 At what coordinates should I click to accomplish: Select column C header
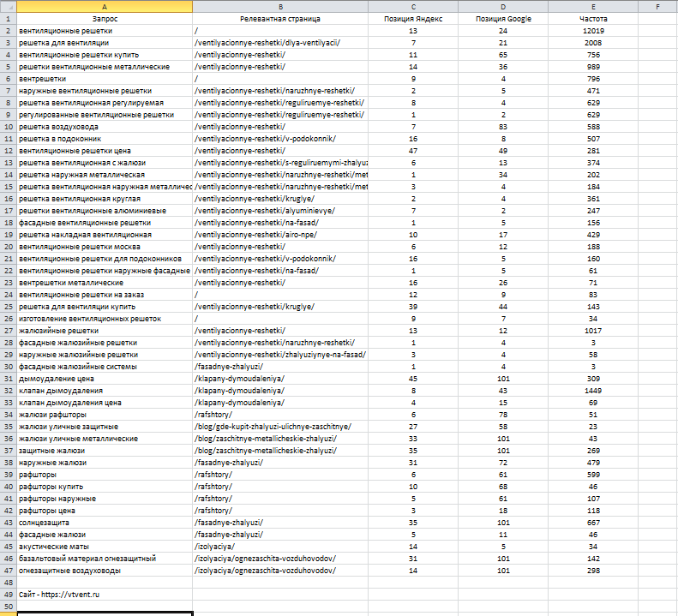point(413,7)
